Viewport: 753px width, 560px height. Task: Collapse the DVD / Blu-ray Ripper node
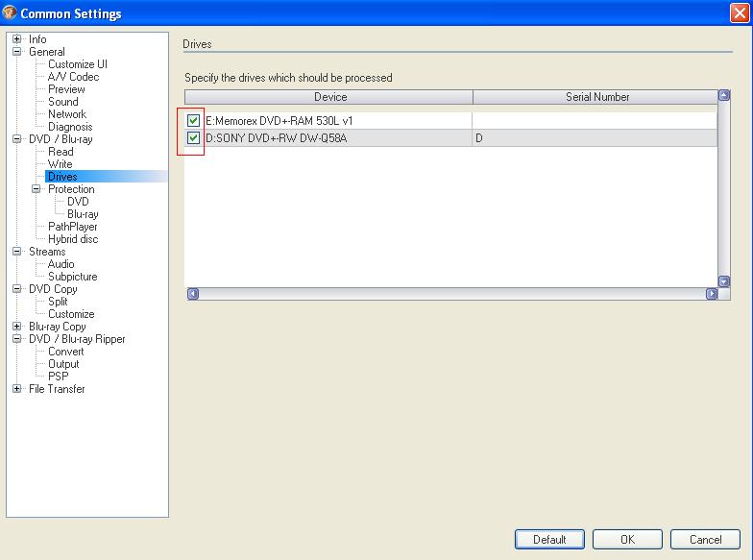[x=17, y=338]
